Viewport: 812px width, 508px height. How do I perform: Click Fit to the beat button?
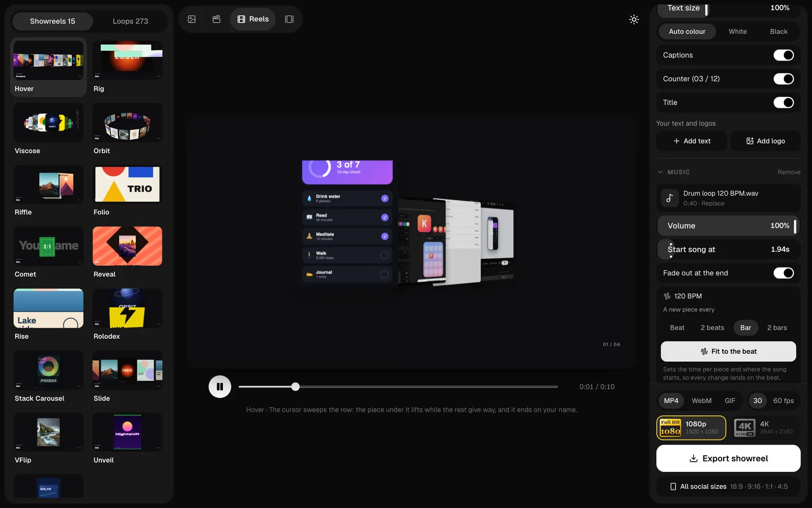click(x=728, y=352)
